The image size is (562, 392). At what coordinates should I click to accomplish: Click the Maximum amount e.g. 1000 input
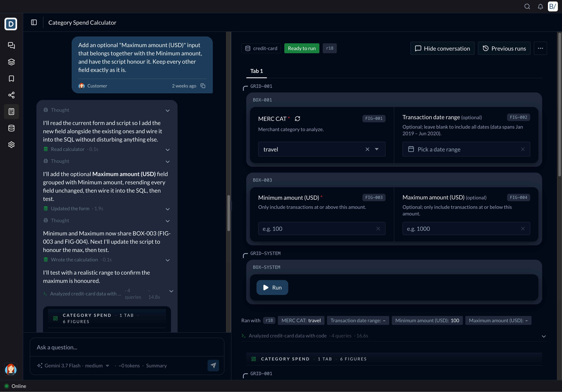pos(466,229)
